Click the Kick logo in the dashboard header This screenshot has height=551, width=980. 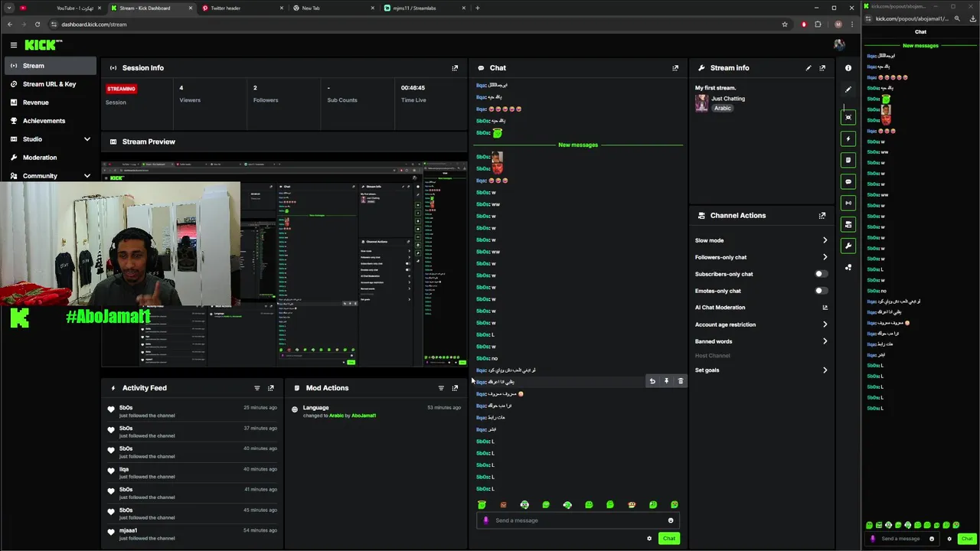point(39,45)
